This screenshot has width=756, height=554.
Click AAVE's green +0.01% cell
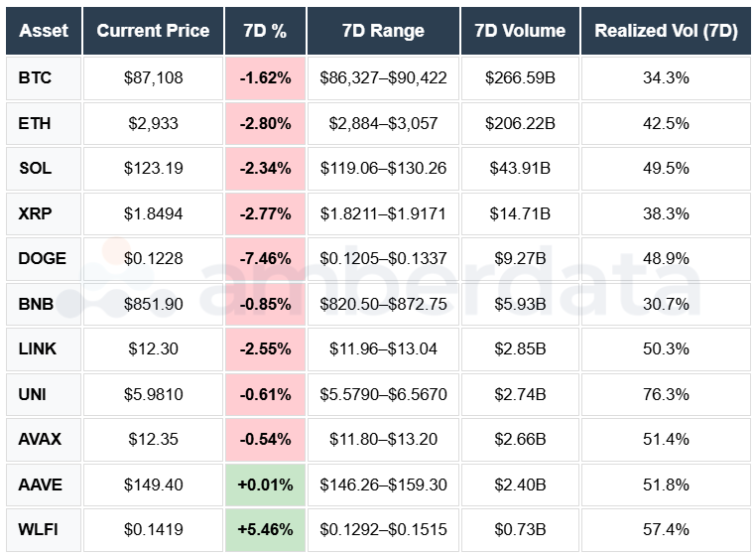tap(265, 485)
